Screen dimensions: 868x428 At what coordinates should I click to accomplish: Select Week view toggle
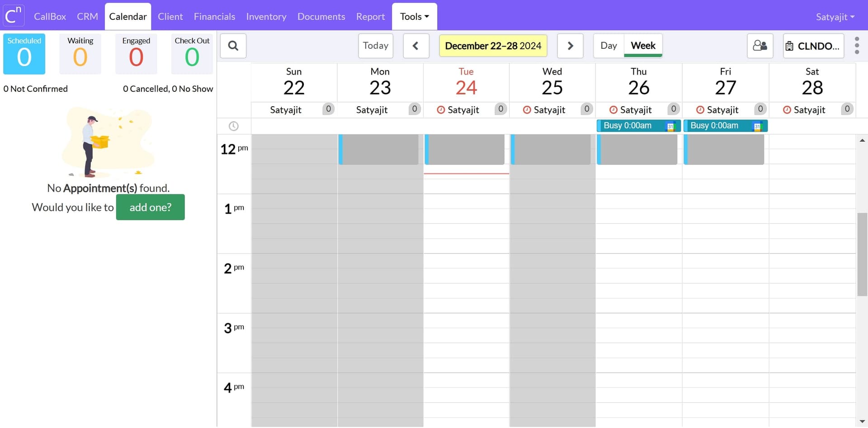point(643,46)
